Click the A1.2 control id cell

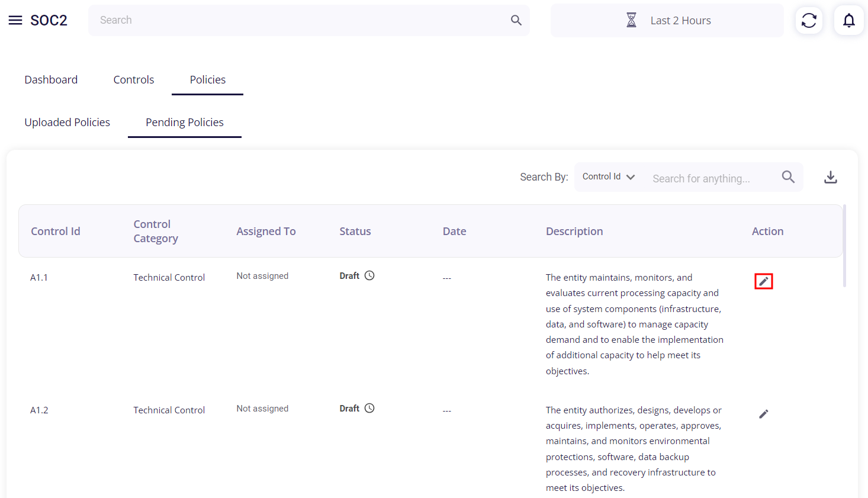click(39, 410)
